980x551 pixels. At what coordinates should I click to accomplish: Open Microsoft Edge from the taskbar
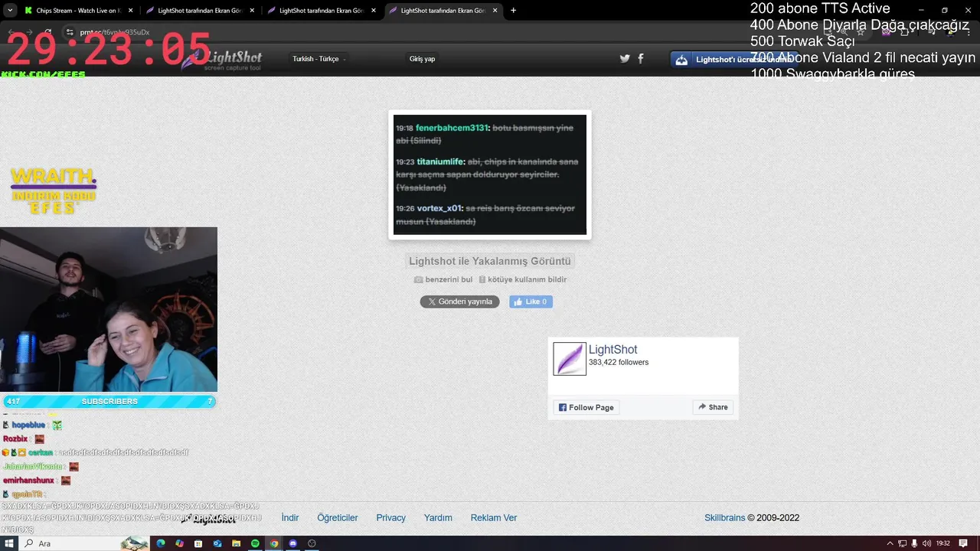[x=161, y=543]
